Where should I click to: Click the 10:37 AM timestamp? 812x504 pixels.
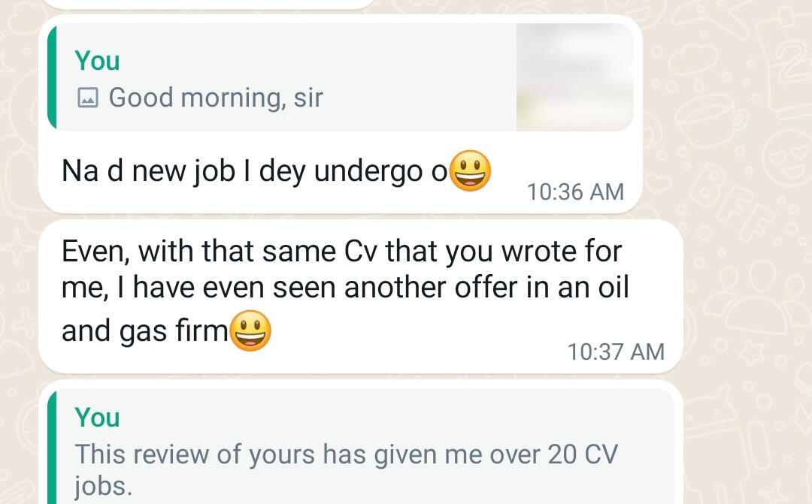click(x=616, y=351)
